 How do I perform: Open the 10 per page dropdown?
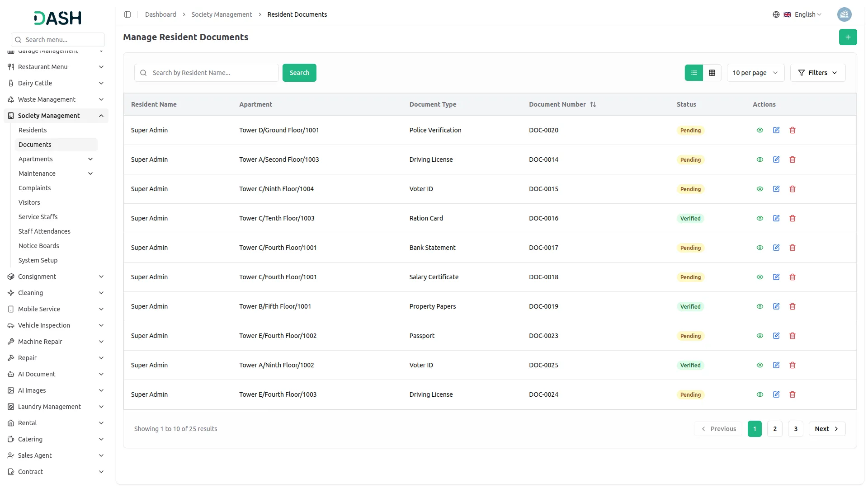(x=755, y=73)
